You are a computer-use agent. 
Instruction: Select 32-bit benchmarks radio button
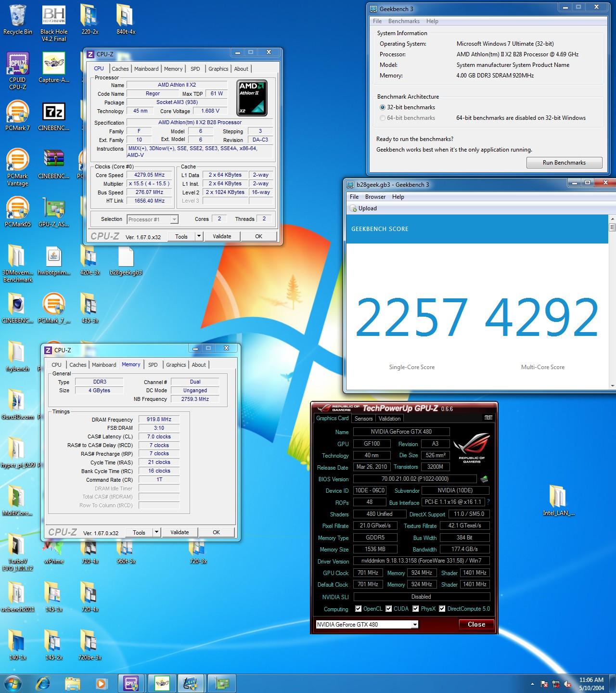[383, 107]
